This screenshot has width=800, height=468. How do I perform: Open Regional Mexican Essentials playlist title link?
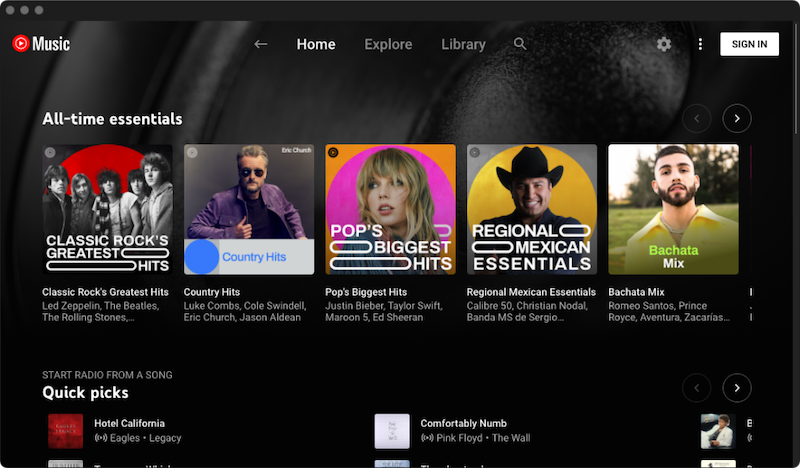pyautogui.click(x=531, y=292)
